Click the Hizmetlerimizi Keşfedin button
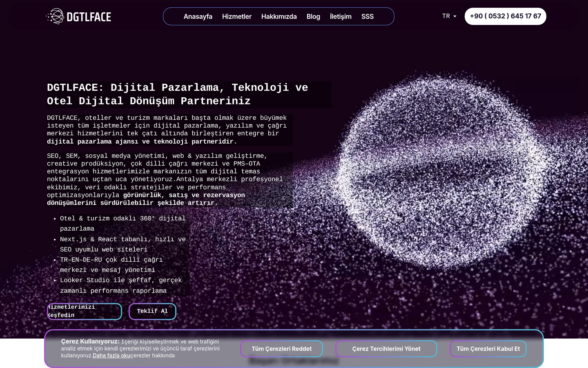Image resolution: width=588 pixels, height=368 pixels. pyautogui.click(x=85, y=312)
